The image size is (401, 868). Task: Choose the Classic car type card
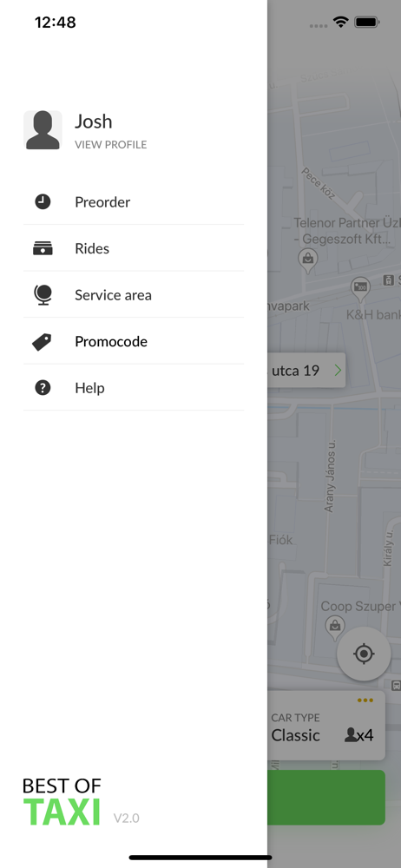pos(326,725)
